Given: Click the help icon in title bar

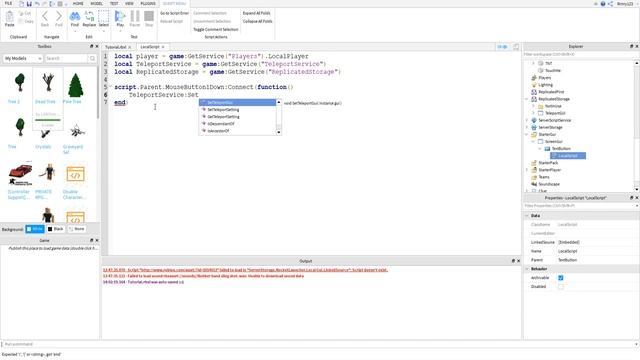Looking at the screenshot, I should pos(603,4).
